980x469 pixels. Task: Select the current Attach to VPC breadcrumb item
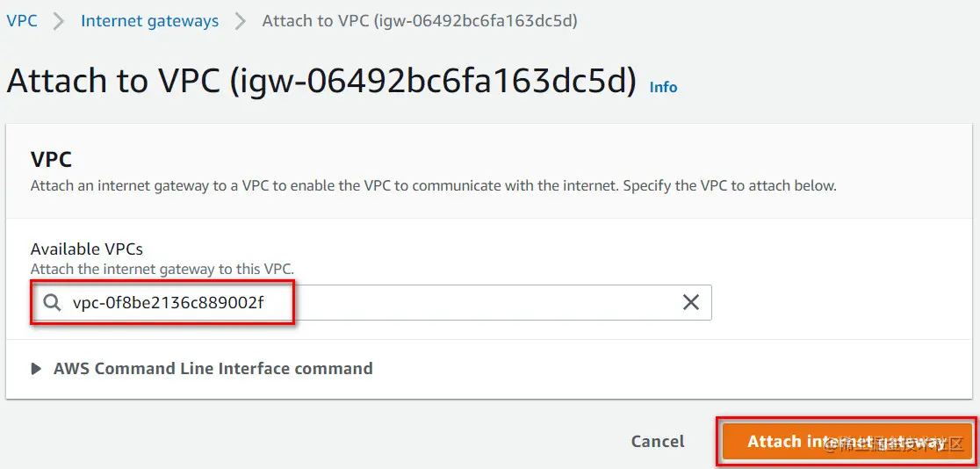point(420,20)
